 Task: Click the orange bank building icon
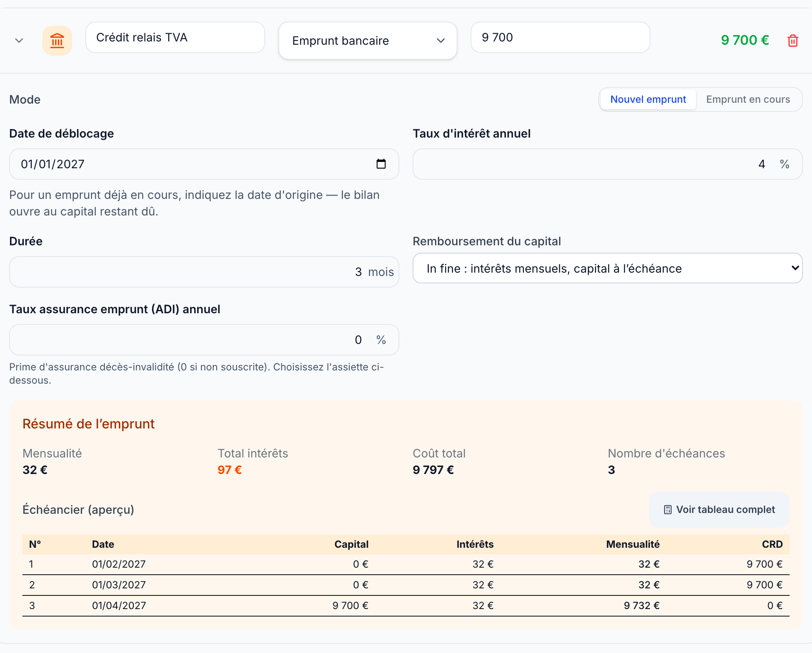[57, 41]
